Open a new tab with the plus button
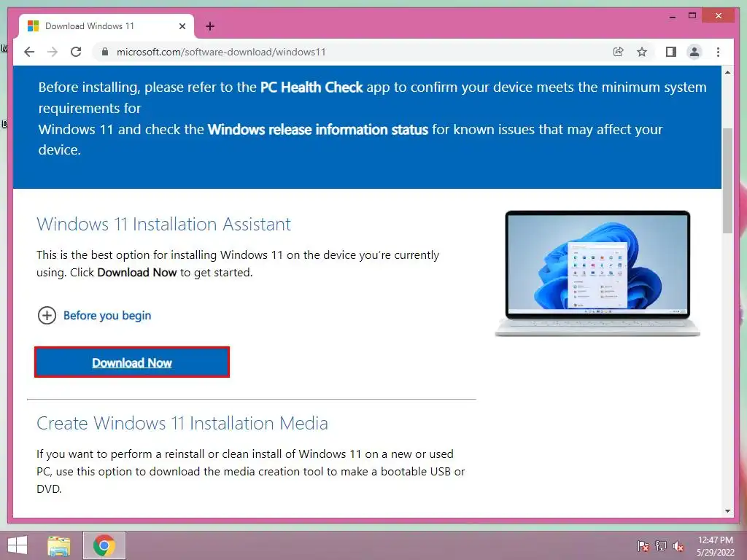747x560 pixels. pos(210,26)
